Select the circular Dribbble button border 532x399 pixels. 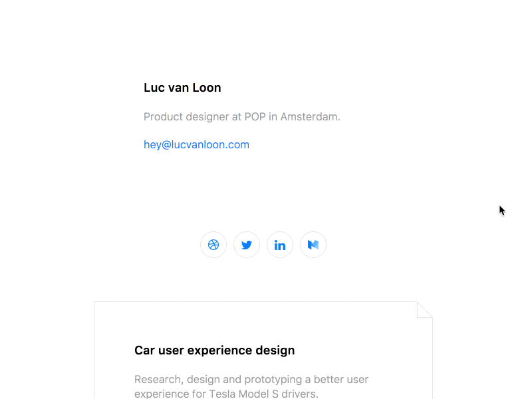point(213,233)
